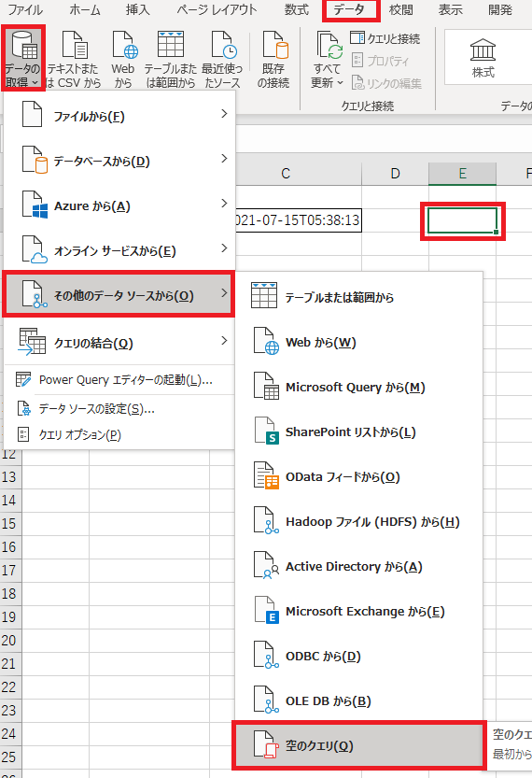Select row 16 header

click(9, 546)
